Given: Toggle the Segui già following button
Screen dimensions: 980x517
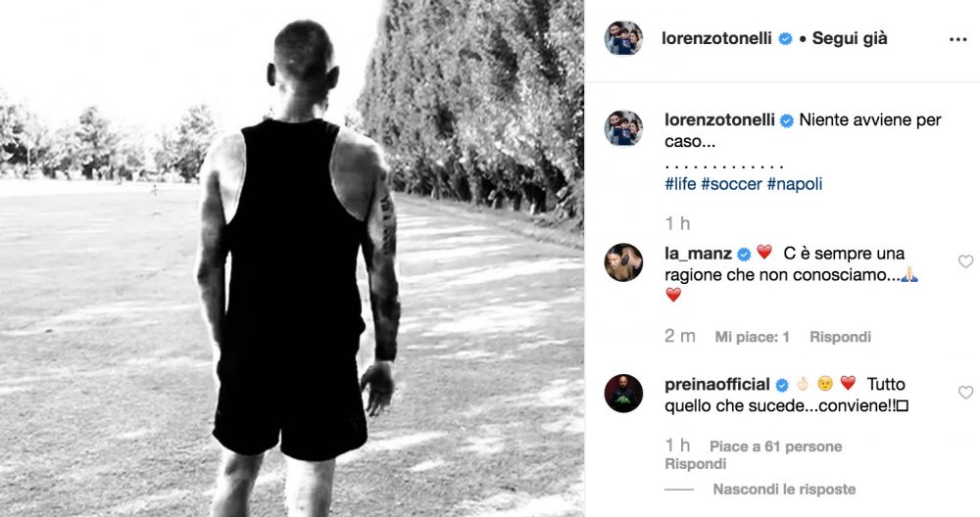Looking at the screenshot, I should [850, 39].
